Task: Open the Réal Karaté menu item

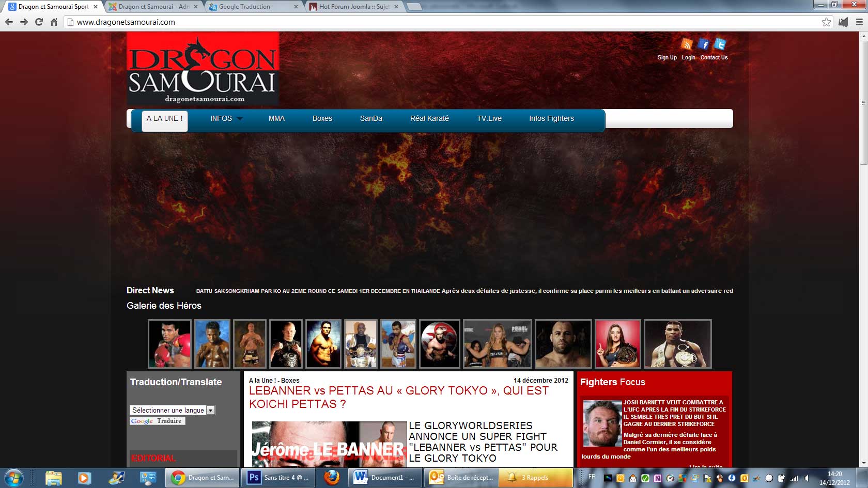Action: [x=429, y=119]
